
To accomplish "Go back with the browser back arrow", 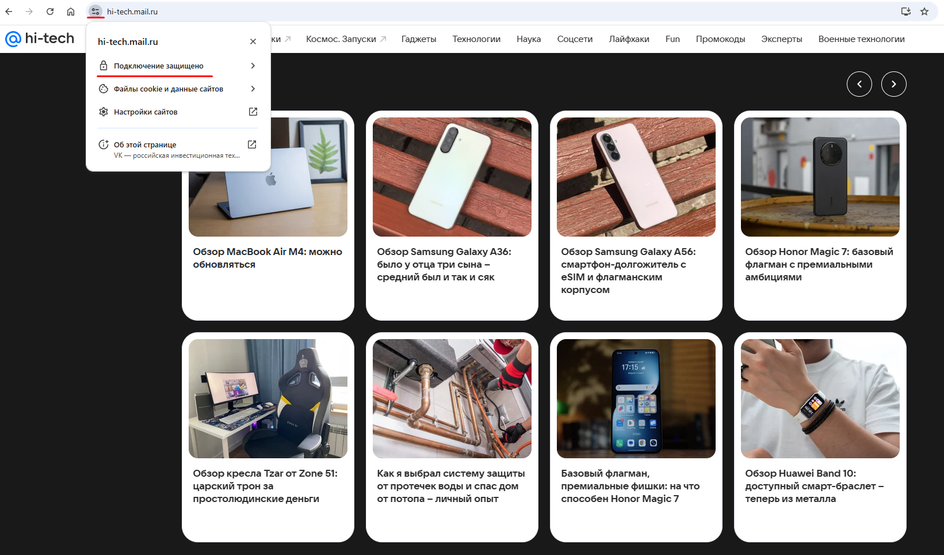I will coord(8,11).
